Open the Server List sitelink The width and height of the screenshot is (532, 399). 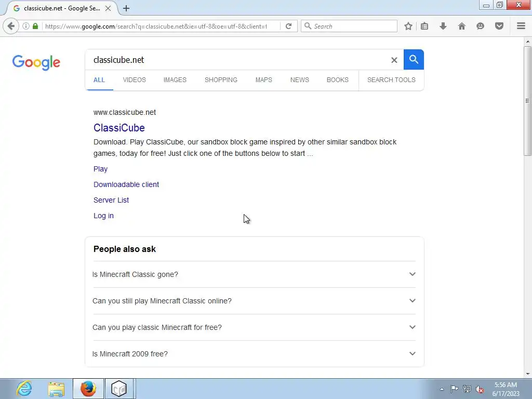point(111,200)
